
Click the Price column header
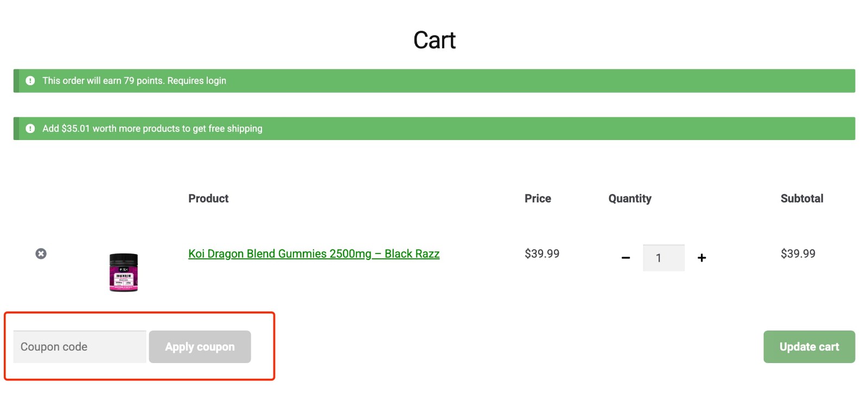538,199
